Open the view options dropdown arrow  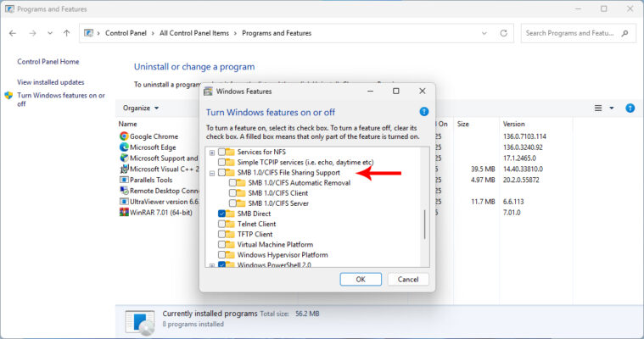612,108
